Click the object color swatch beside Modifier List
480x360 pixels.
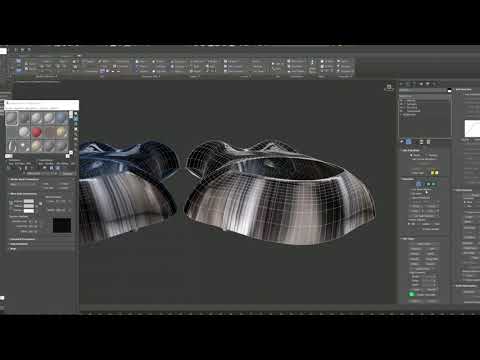click(449, 90)
